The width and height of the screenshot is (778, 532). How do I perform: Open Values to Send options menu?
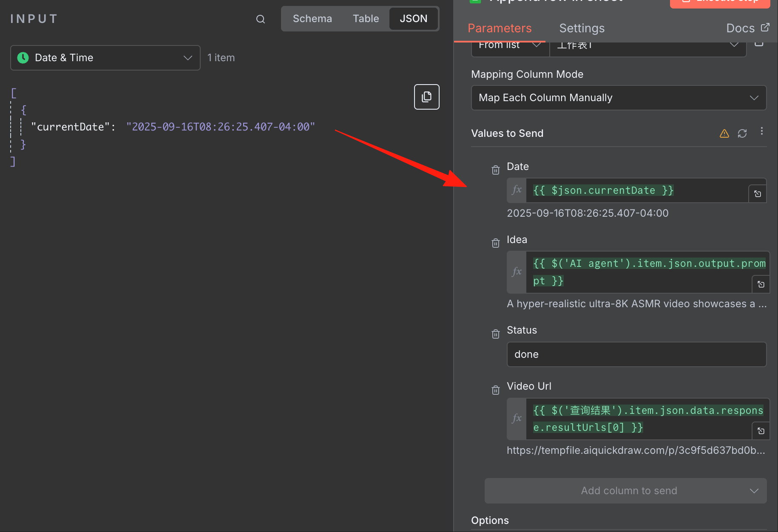point(761,131)
